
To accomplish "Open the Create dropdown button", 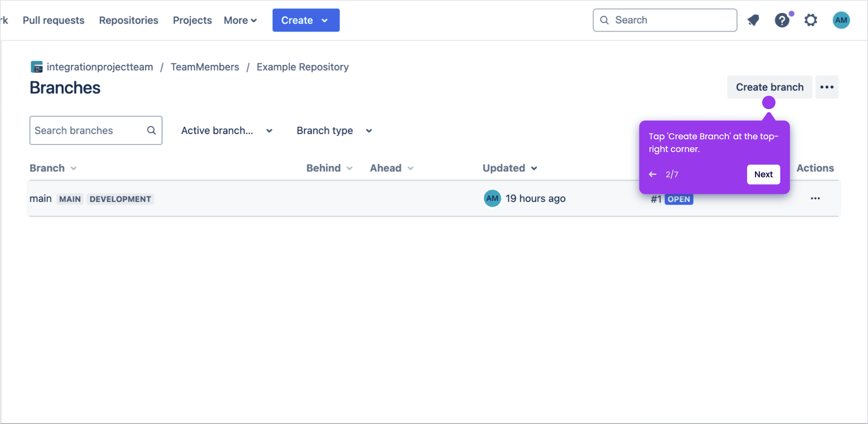I will pyautogui.click(x=306, y=20).
